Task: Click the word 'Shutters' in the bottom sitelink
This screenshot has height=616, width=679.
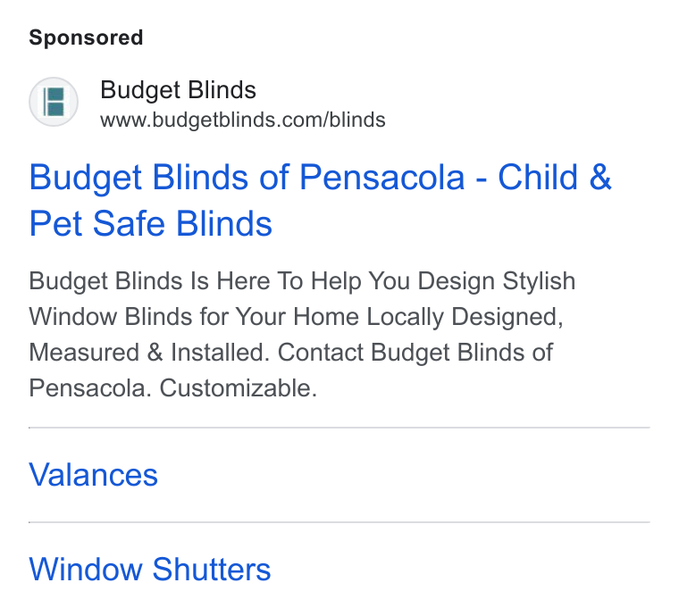Action: coord(212,569)
